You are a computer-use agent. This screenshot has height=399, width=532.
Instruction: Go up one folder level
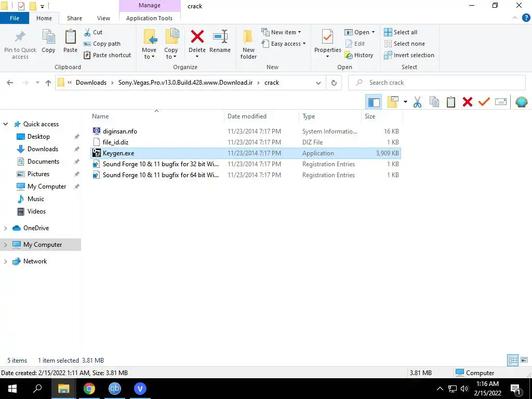[48, 83]
